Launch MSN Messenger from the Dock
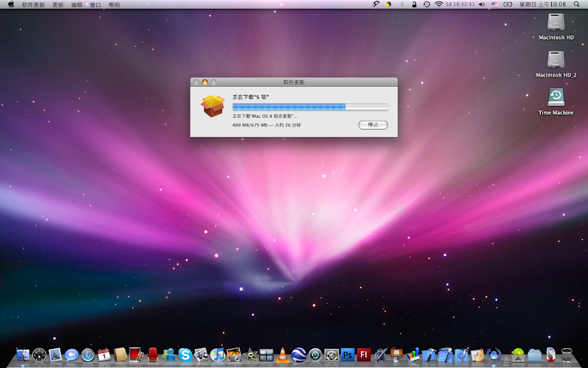This screenshot has height=368, width=588. [x=169, y=355]
